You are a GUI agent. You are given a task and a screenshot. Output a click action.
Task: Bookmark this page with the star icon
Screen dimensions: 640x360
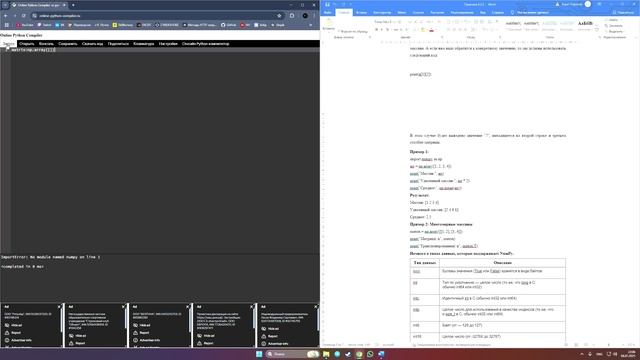pos(279,16)
